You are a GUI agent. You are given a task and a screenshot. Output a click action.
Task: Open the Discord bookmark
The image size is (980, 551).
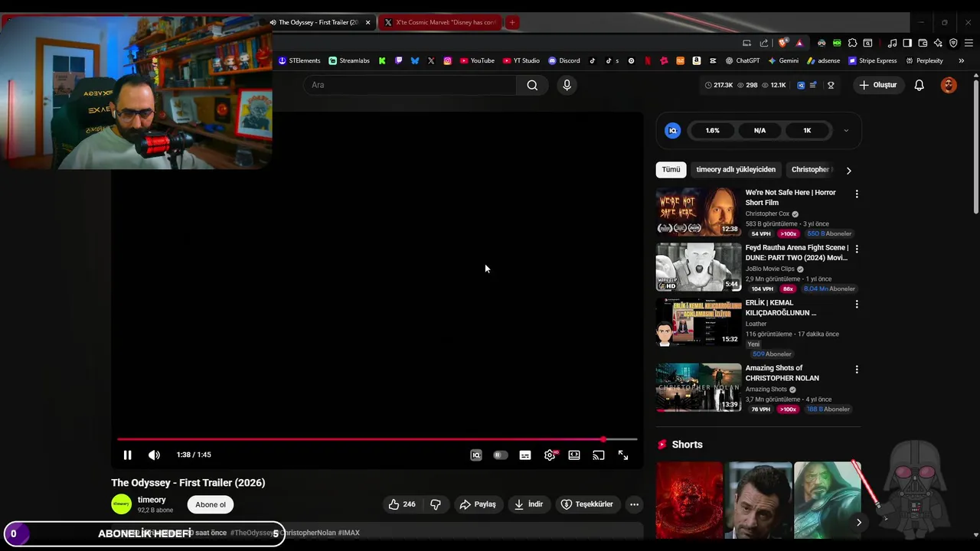coord(563,60)
